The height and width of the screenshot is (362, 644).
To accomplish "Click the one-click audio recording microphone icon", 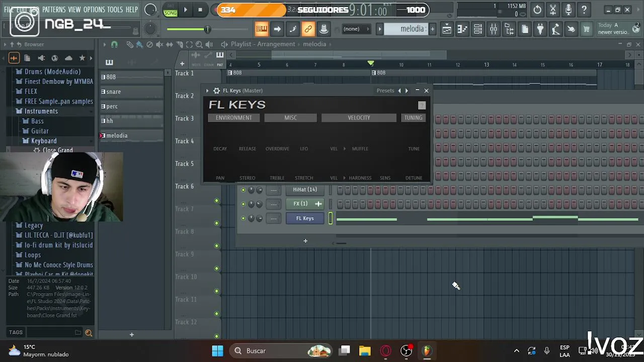I will pyautogui.click(x=569, y=10).
